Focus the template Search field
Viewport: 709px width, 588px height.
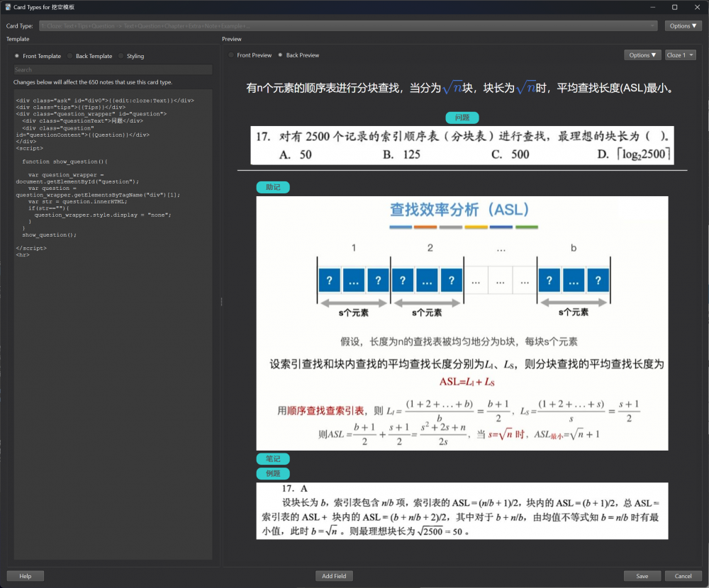pyautogui.click(x=113, y=69)
